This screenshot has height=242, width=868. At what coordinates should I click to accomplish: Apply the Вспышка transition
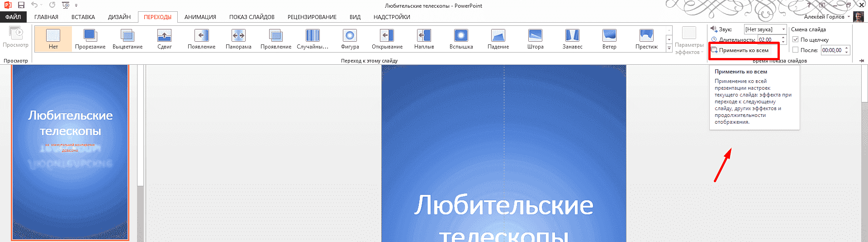461,39
